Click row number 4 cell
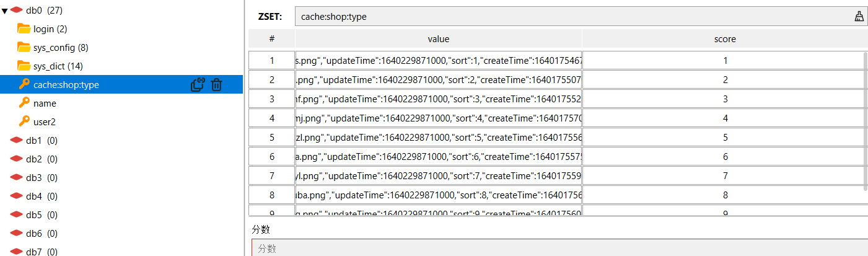This screenshot has width=868, height=256. tap(272, 118)
